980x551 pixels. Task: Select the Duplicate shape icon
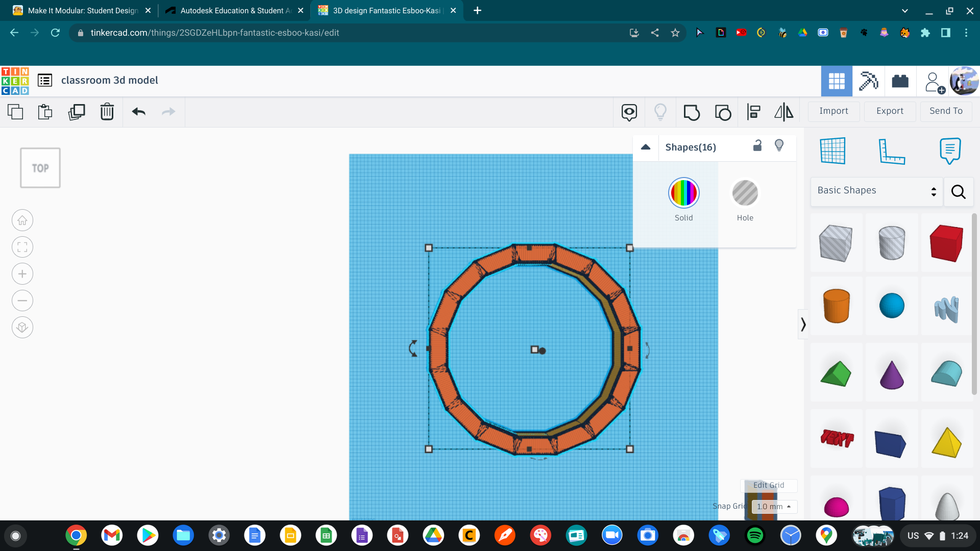point(76,111)
